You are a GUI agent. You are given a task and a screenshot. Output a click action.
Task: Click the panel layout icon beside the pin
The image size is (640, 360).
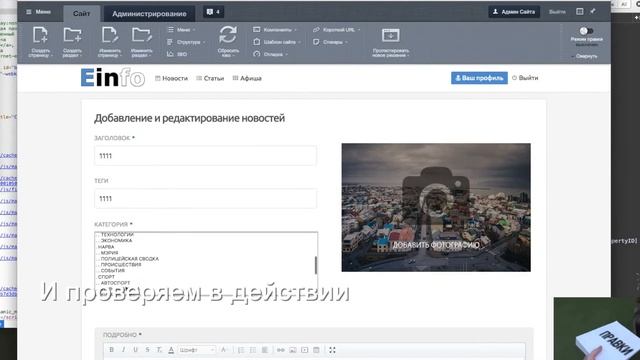[580, 11]
